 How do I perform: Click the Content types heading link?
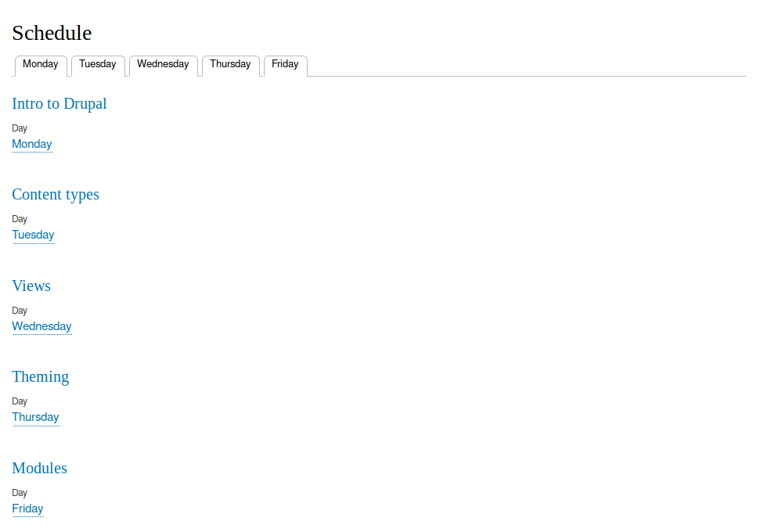pyautogui.click(x=56, y=195)
